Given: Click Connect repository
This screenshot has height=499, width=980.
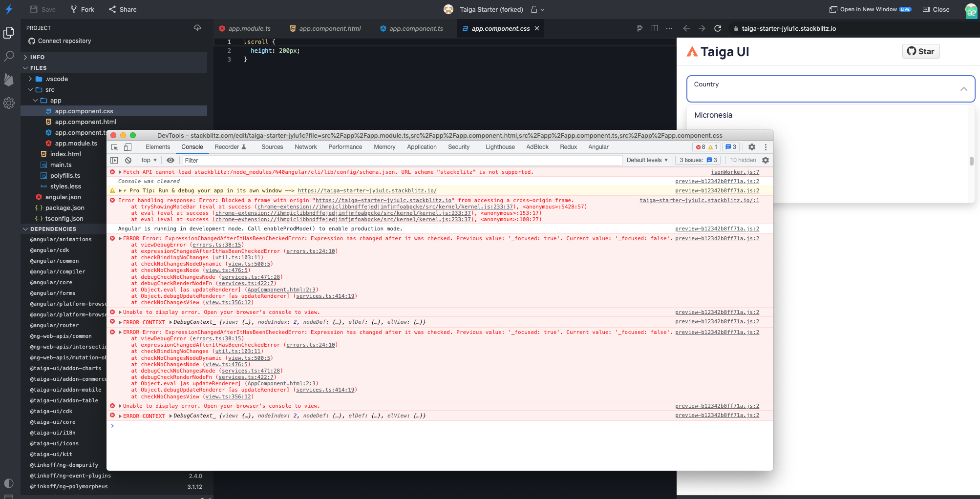Looking at the screenshot, I should pyautogui.click(x=64, y=41).
